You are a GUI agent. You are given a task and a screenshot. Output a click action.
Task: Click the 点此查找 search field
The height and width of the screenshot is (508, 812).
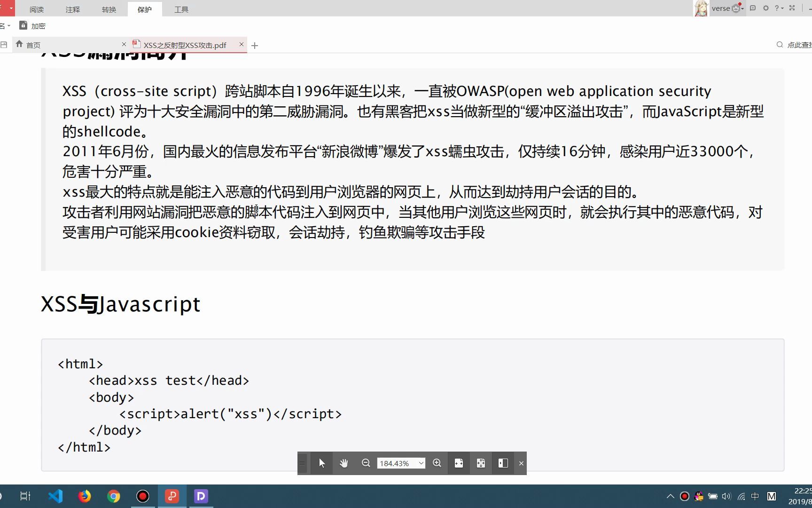point(794,45)
